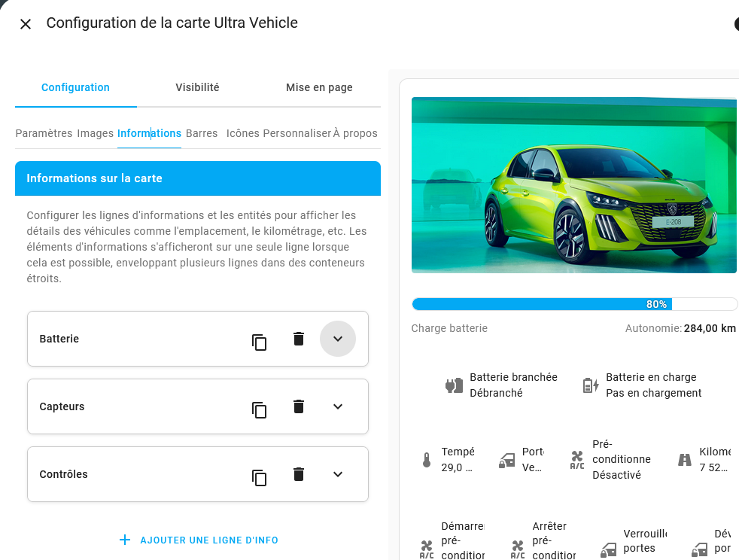Click the Débranché status text
The width and height of the screenshot is (739, 560).
496,393
